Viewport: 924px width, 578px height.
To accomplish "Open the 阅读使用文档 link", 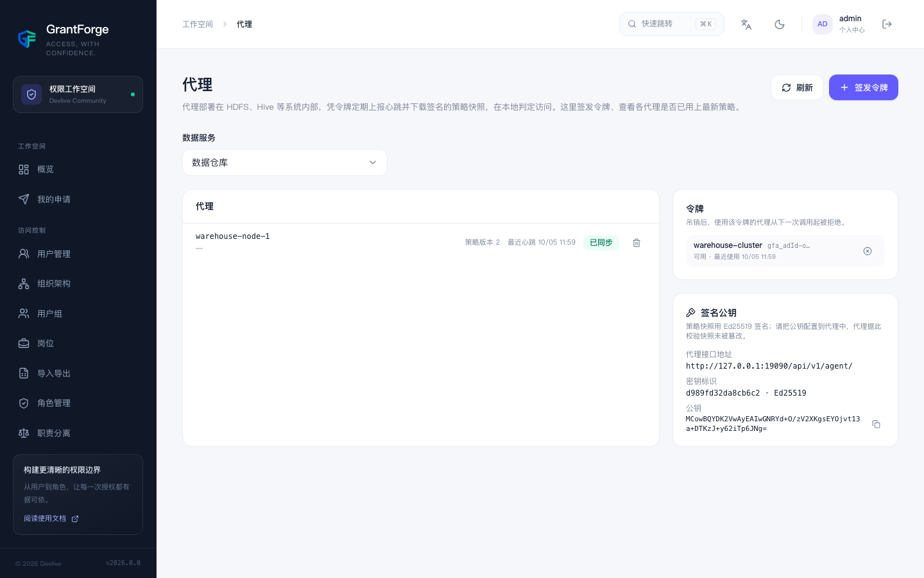I will pos(51,518).
